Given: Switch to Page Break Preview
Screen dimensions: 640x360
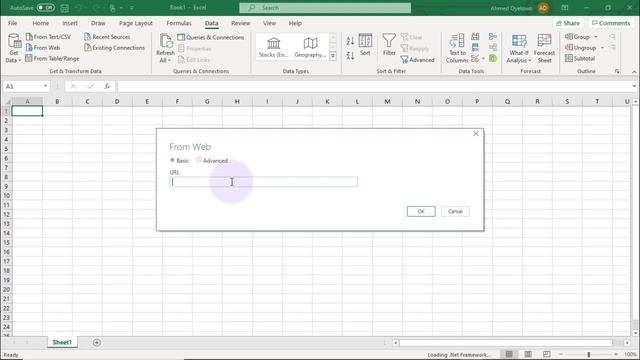Looking at the screenshot, I should pos(547,354).
